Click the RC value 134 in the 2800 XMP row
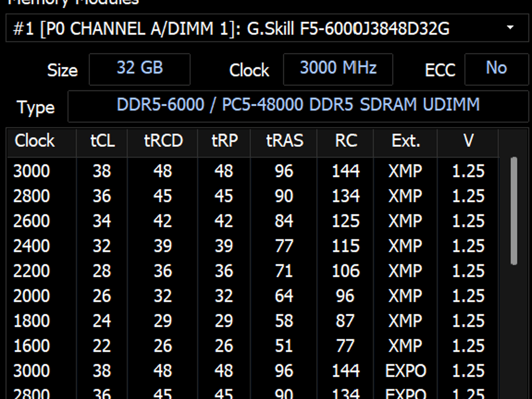 click(346, 196)
